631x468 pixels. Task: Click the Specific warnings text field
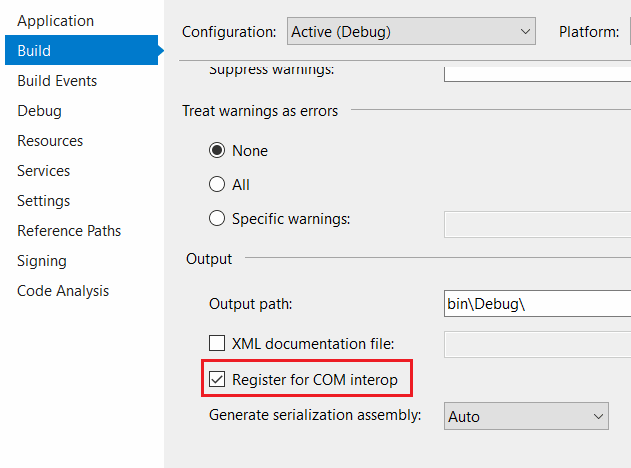coord(537,224)
